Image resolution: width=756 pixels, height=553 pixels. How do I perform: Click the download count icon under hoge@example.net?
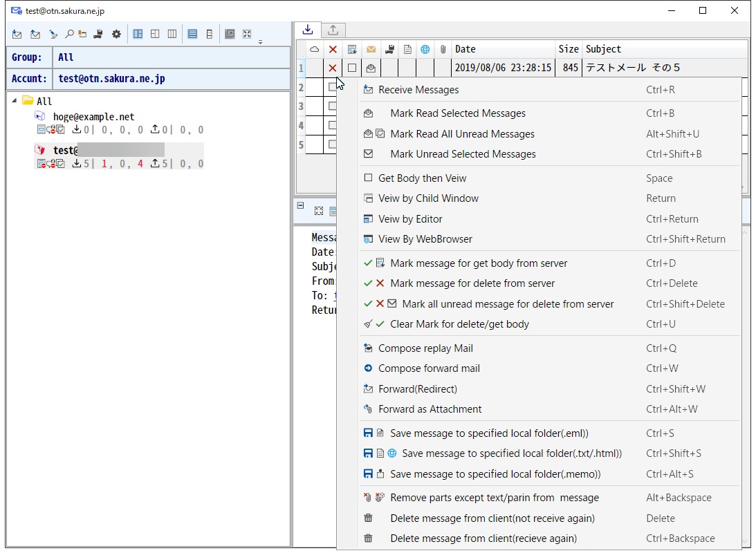[77, 129]
